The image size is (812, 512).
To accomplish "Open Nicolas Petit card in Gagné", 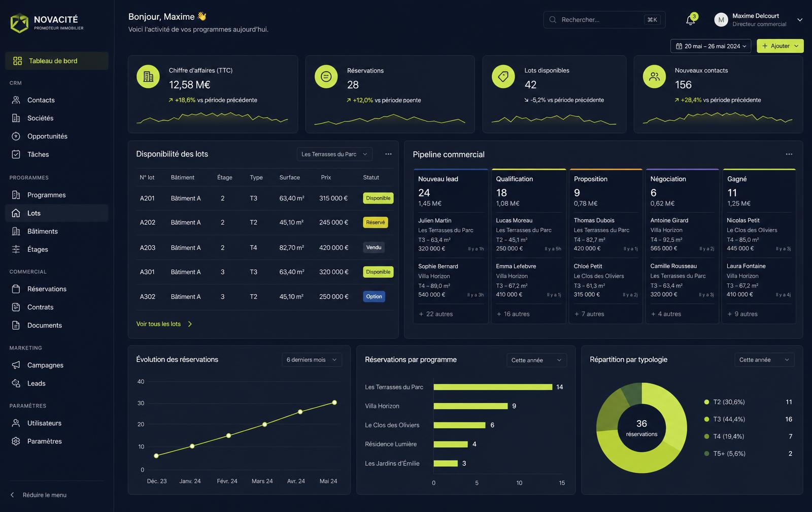I will (x=759, y=235).
